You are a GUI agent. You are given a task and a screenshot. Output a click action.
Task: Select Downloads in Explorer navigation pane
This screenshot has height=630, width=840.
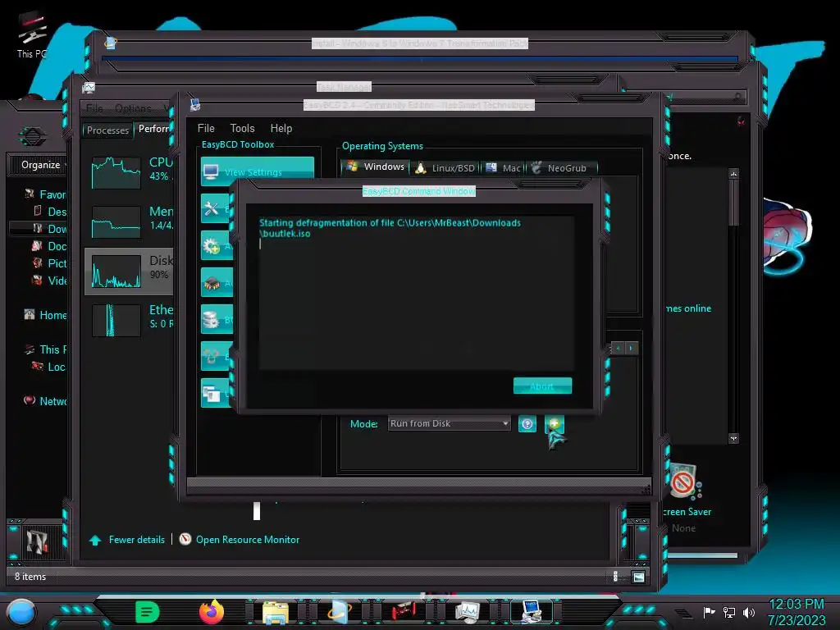(x=49, y=229)
